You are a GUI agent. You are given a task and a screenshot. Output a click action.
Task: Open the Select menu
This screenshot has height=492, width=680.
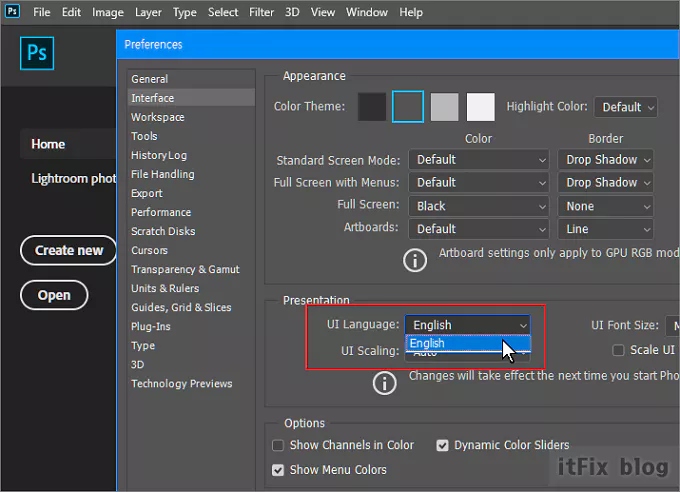pyautogui.click(x=223, y=12)
